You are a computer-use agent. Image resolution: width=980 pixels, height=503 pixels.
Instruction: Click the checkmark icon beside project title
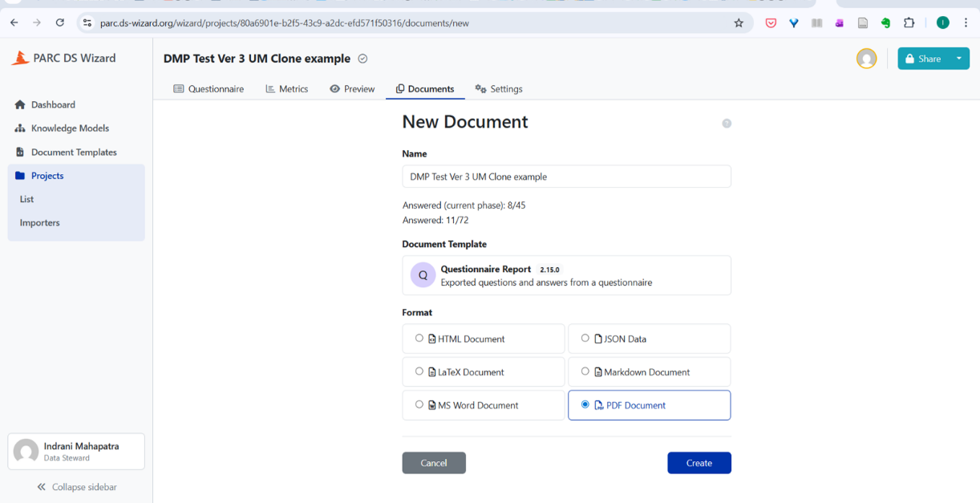(x=362, y=59)
